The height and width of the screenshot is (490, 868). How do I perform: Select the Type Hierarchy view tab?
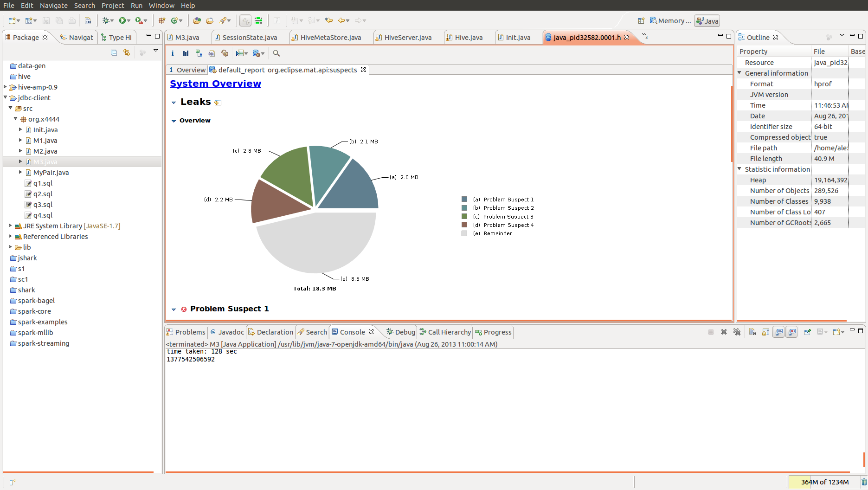click(x=116, y=37)
